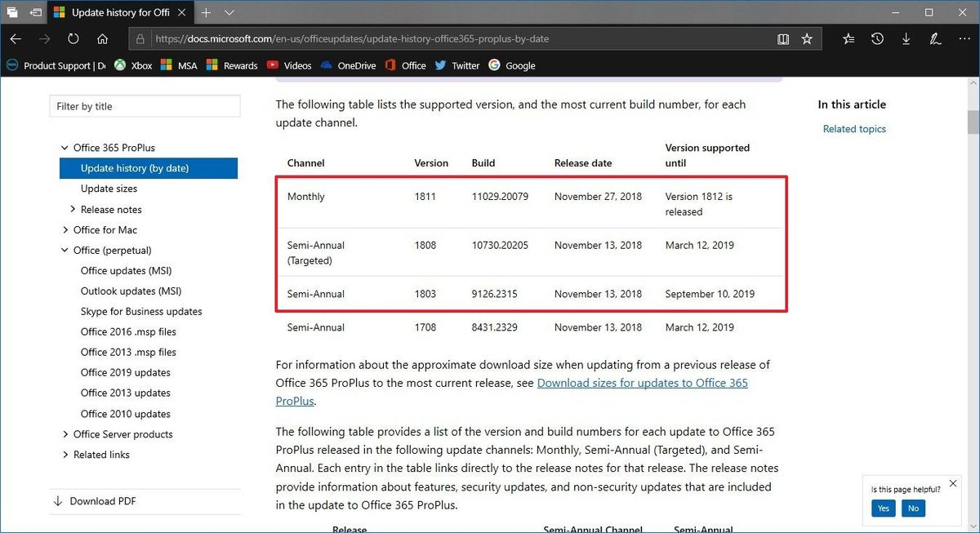
Task: Select Update sizes in the sidebar
Action: point(108,189)
